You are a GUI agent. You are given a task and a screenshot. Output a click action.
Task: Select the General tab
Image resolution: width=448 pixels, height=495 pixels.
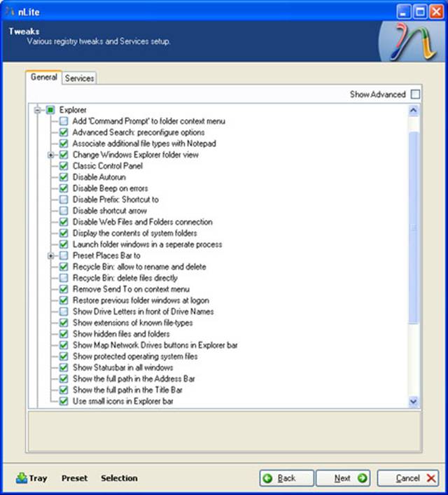pos(43,78)
